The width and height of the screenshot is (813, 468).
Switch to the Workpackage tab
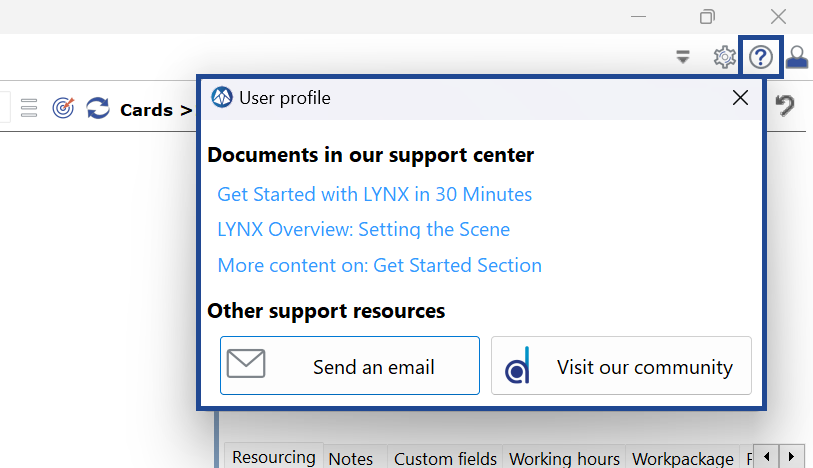pyautogui.click(x=682, y=458)
